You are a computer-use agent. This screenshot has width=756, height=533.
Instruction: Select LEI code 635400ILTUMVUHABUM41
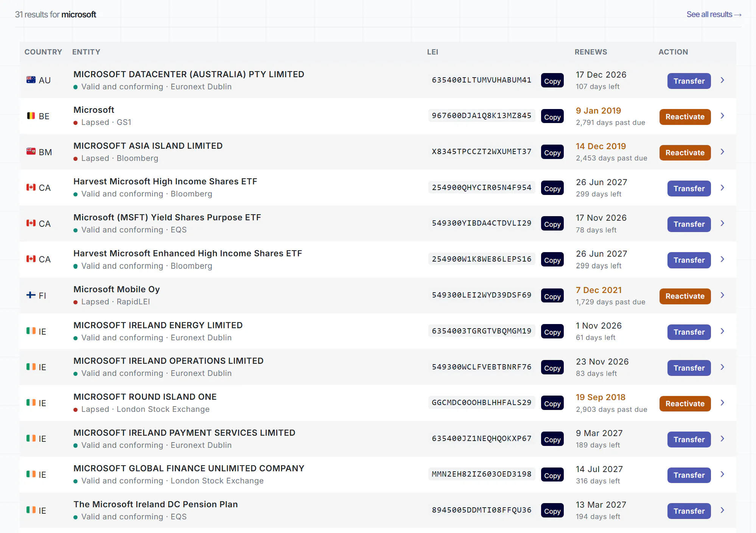481,80
